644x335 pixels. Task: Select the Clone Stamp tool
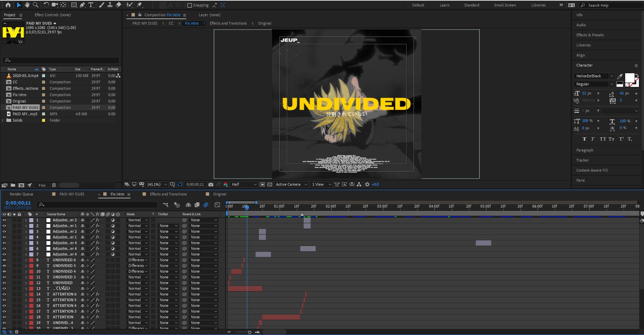pyautogui.click(x=110, y=5)
